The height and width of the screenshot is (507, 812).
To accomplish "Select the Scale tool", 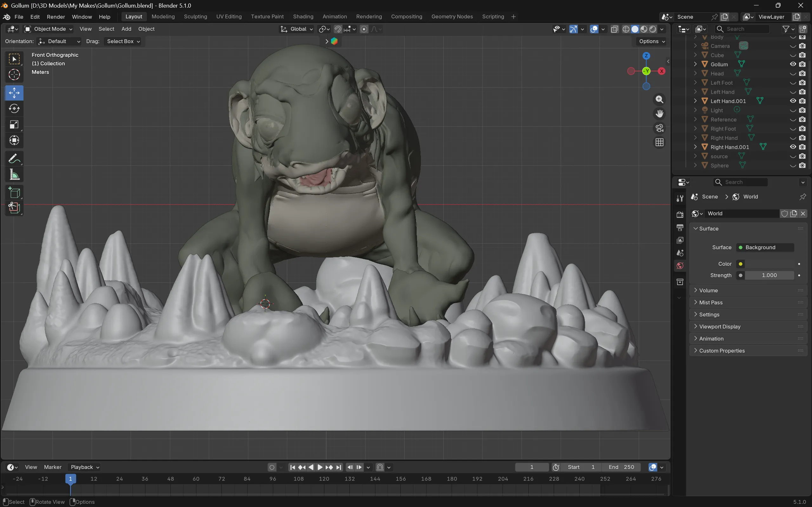I will coord(14,124).
